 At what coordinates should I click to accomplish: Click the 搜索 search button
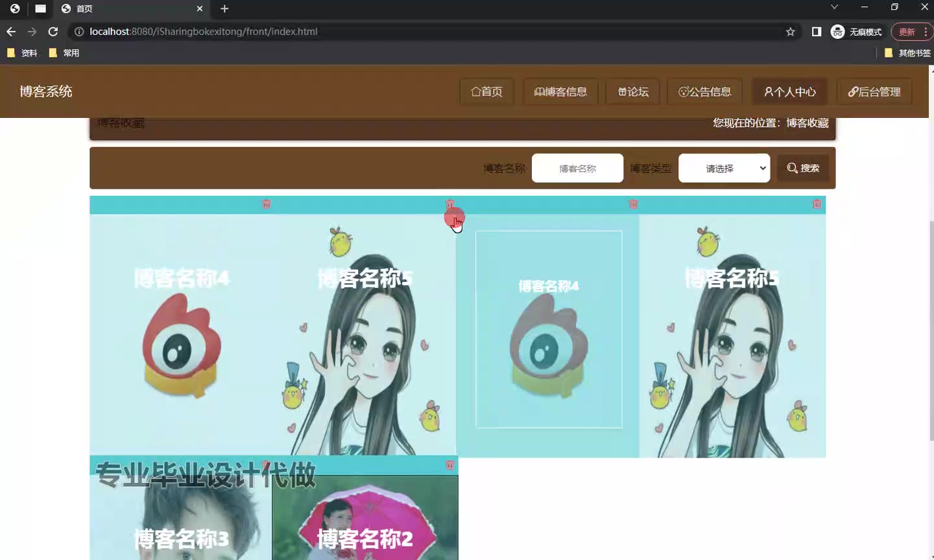pos(803,168)
